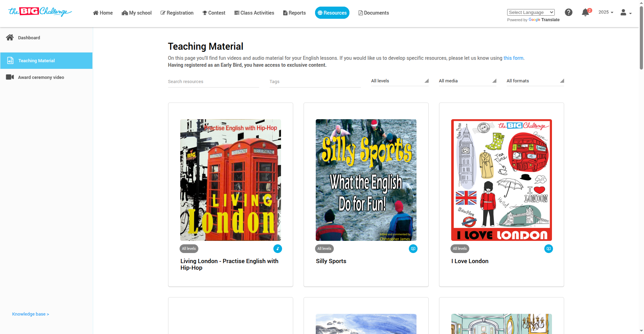Click the All levels badge on Silly Sports
The height and width of the screenshot is (334, 644).
pos(324,249)
